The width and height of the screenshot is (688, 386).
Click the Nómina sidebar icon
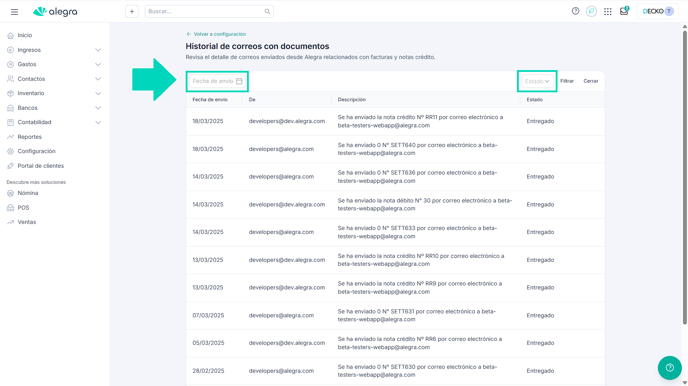(x=11, y=193)
